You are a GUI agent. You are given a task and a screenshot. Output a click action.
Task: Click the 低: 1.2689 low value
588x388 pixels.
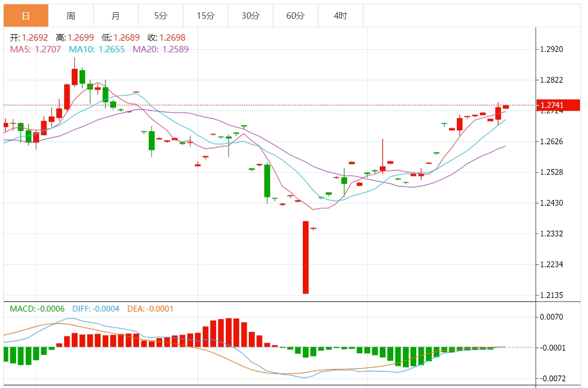coord(120,37)
